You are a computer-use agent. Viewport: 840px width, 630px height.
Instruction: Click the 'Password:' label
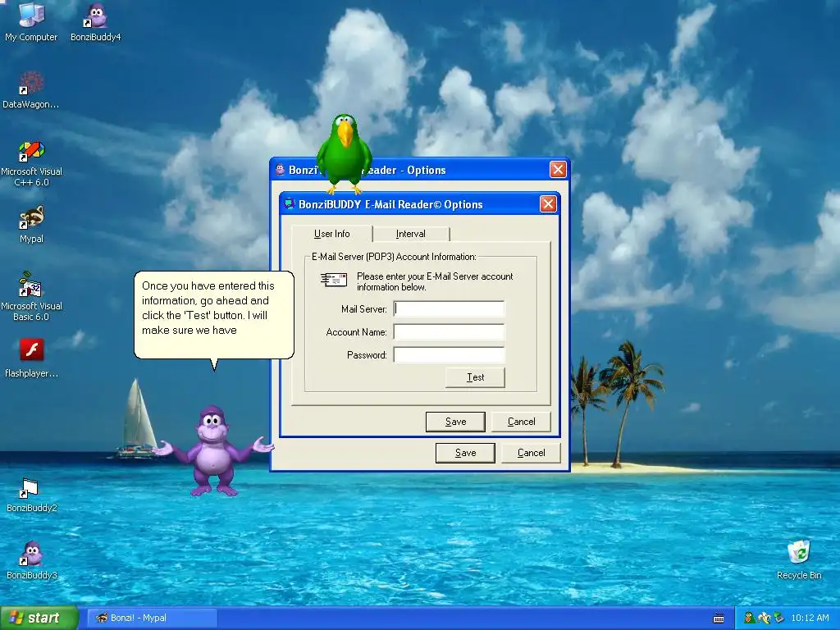367,355
